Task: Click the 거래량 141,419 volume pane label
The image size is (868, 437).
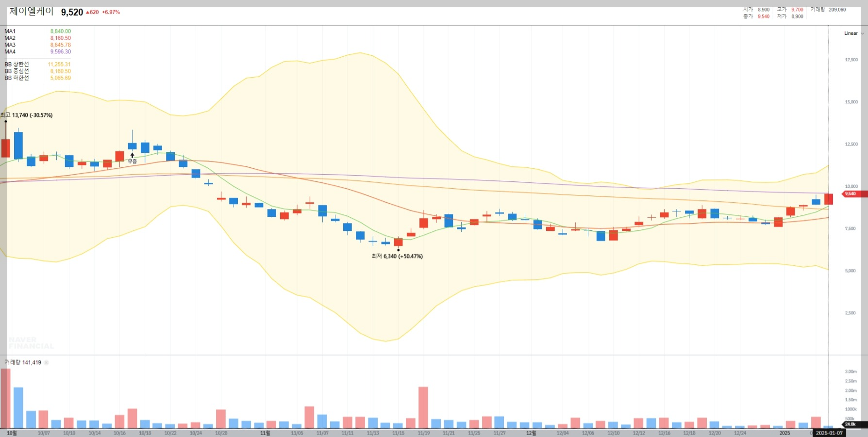Action: (23, 362)
